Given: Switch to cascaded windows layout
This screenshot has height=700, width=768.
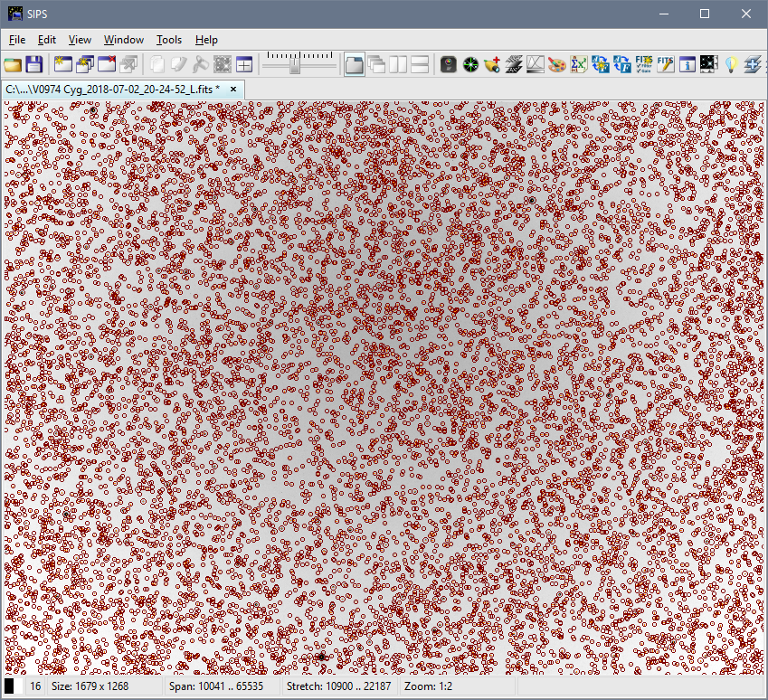Looking at the screenshot, I should coord(376,64).
